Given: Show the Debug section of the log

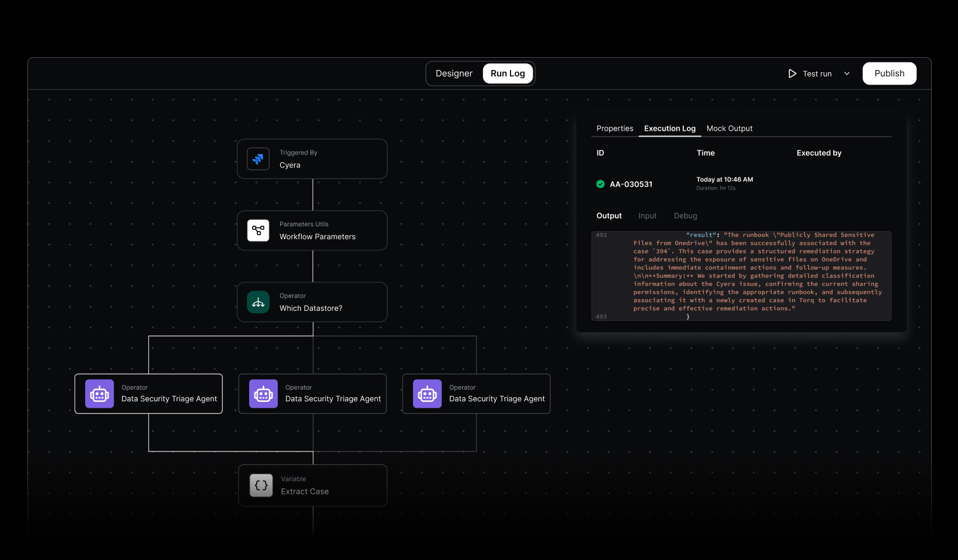Looking at the screenshot, I should (685, 216).
